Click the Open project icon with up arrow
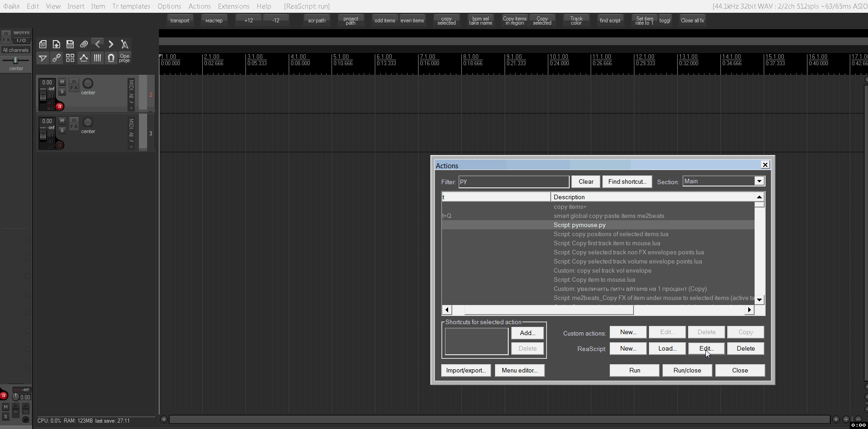Viewport: 868px width, 429px height. point(56,44)
